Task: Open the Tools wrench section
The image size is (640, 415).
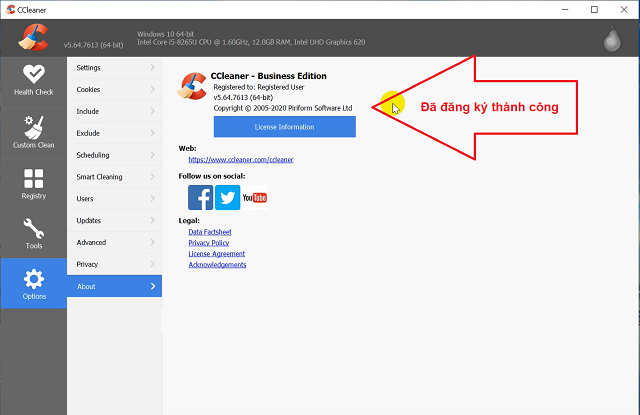Action: coord(33,232)
